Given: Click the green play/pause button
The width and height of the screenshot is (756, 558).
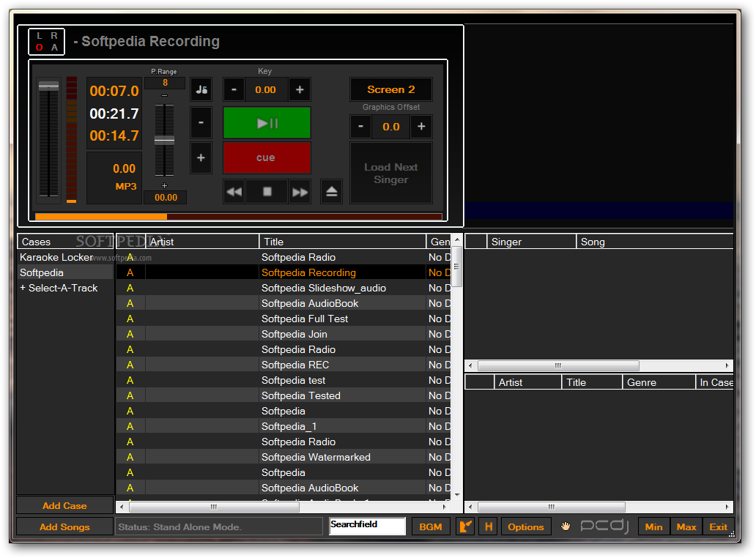Looking at the screenshot, I should (x=267, y=123).
